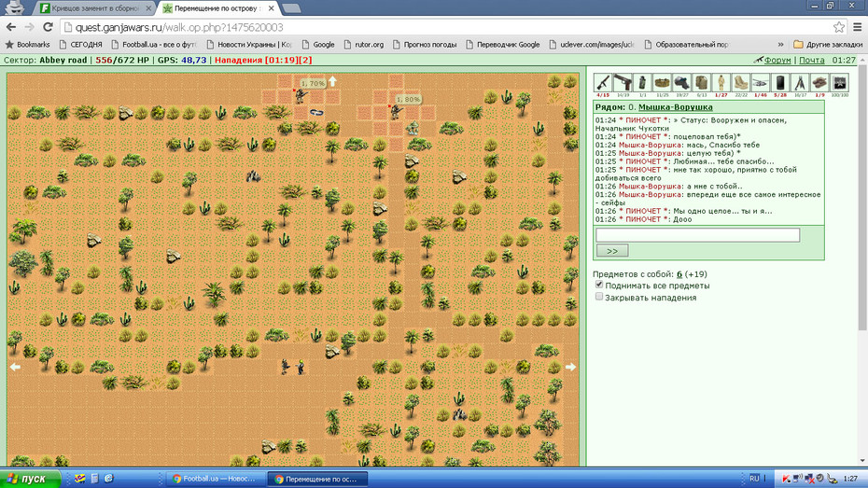Image resolution: width=868 pixels, height=488 pixels.
Task: Select the star badge inventory slot
Action: coord(839,82)
